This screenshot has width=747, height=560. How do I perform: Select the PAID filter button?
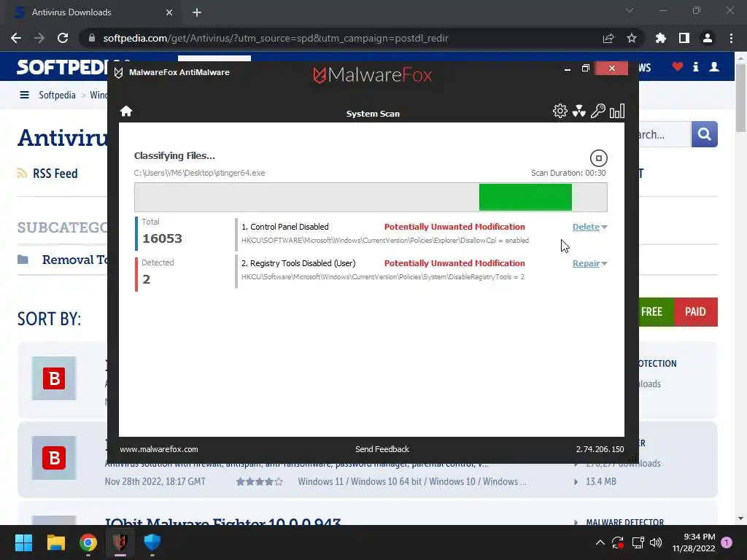(x=695, y=312)
